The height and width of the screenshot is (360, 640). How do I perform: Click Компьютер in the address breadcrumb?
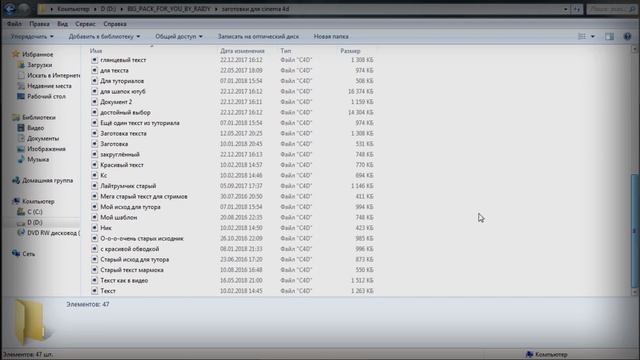[x=73, y=9]
